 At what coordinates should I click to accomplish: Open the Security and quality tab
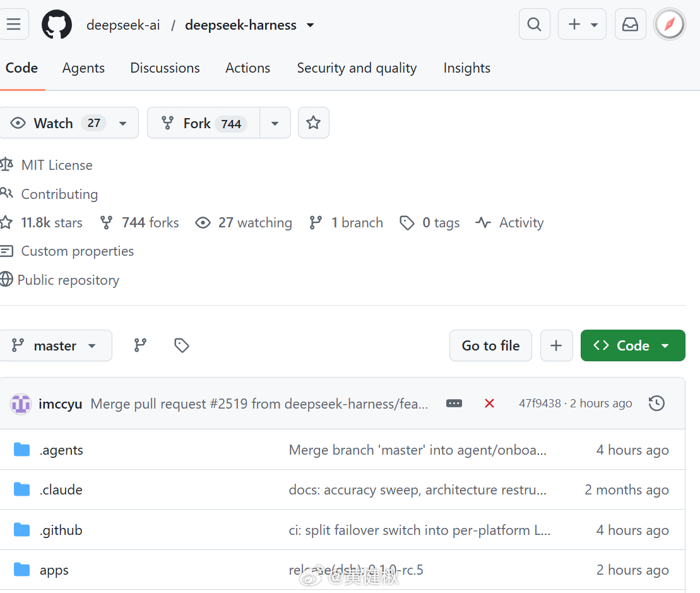coord(357,68)
